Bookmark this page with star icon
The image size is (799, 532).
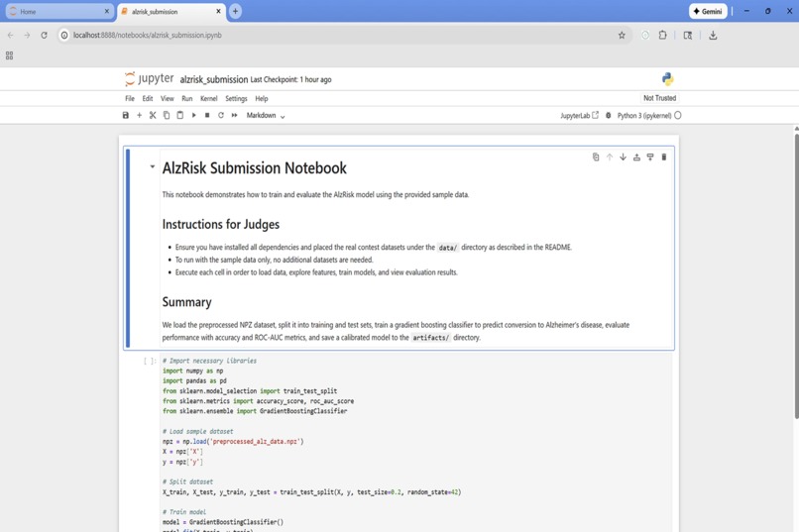click(622, 35)
